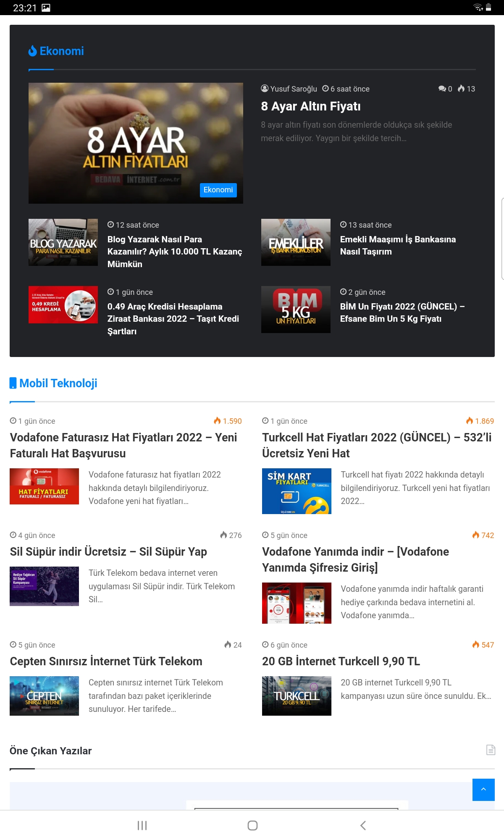504x840 pixels.
Task: Tap the '13 saat önce' timestamp
Action: (370, 225)
